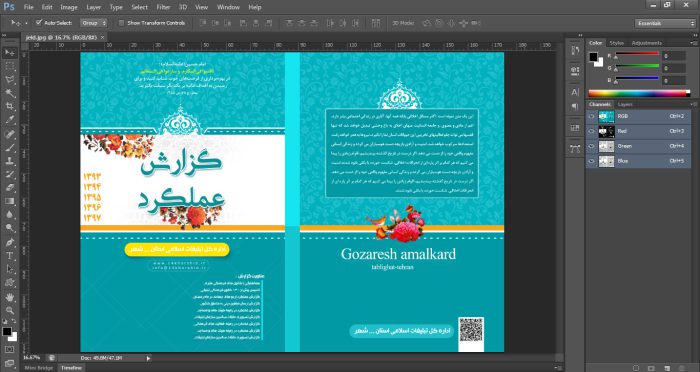Click the Auto-Align Layers icon
Image resolution: width=700 pixels, height=372 pixels.
pyautogui.click(x=376, y=23)
